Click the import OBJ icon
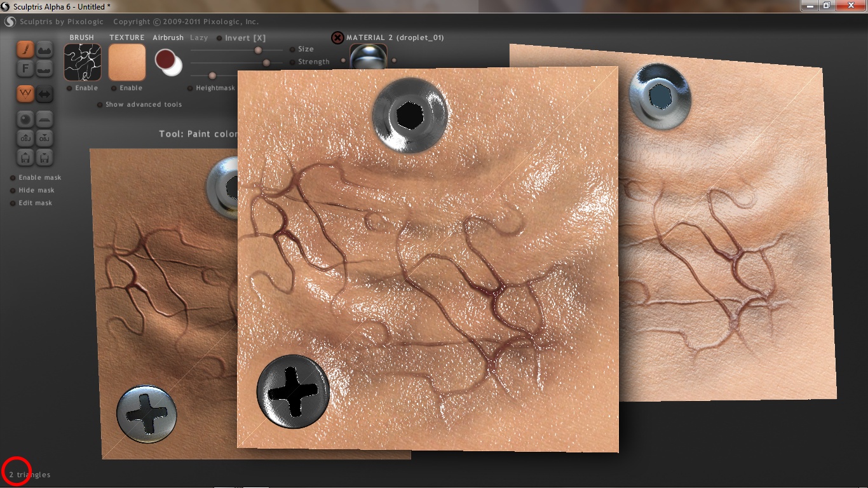 click(x=26, y=138)
